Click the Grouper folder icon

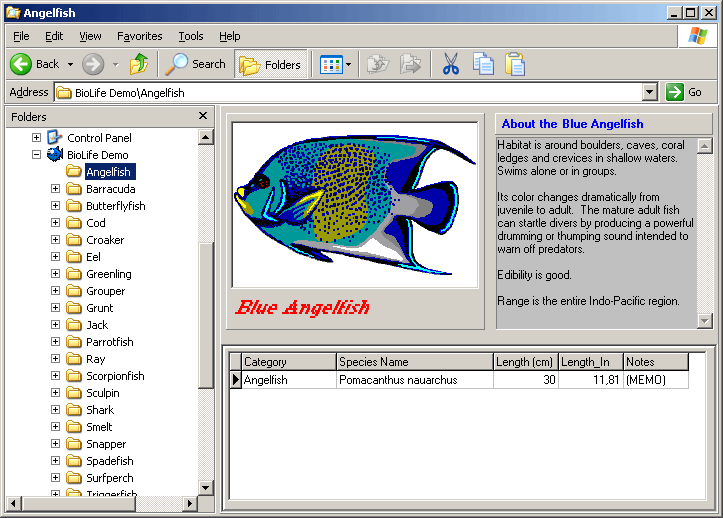[73, 291]
